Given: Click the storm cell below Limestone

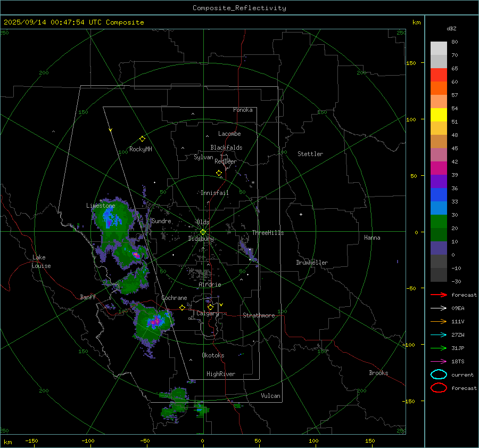Looking at the screenshot, I should tap(113, 218).
